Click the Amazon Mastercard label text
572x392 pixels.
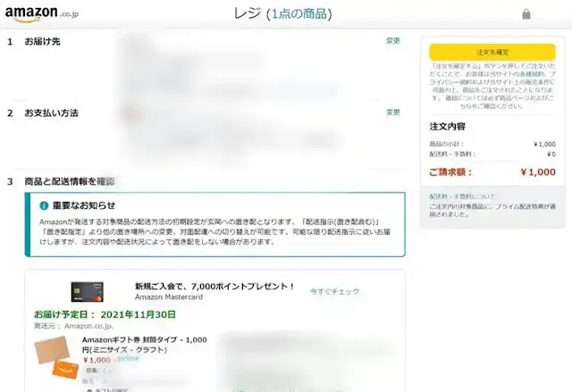pos(169,297)
